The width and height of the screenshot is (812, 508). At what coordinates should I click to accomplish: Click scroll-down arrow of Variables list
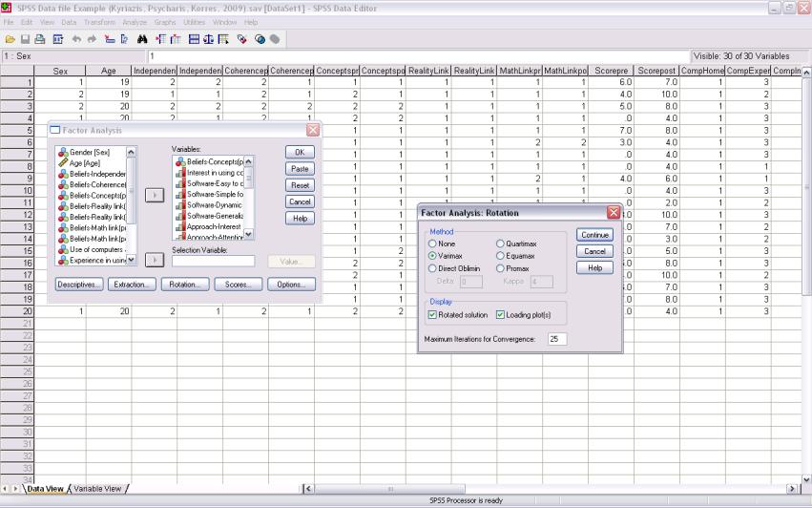[x=249, y=234]
